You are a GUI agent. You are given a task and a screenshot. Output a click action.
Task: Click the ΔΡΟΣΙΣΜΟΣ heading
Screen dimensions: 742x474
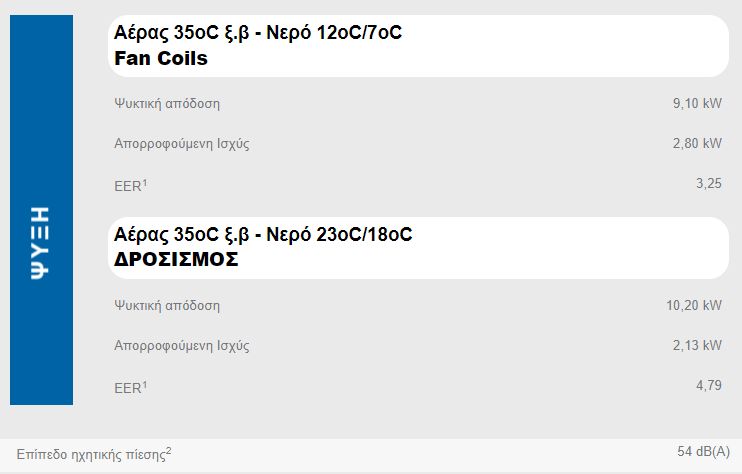tap(177, 259)
